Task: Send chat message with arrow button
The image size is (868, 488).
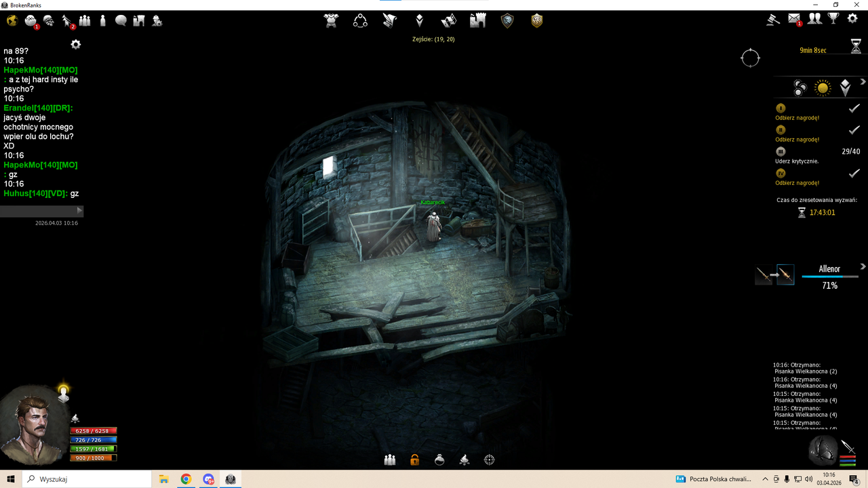Action: pos(80,211)
